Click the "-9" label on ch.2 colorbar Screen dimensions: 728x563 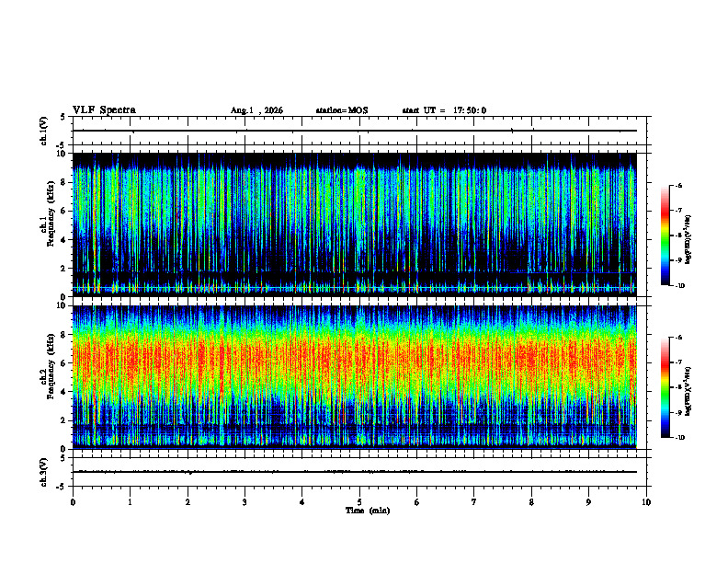pos(678,412)
